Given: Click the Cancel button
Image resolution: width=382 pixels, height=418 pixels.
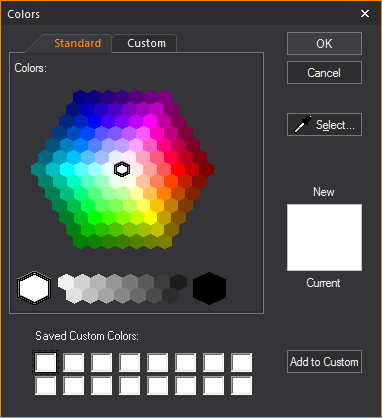Looking at the screenshot, I should pos(324,73).
